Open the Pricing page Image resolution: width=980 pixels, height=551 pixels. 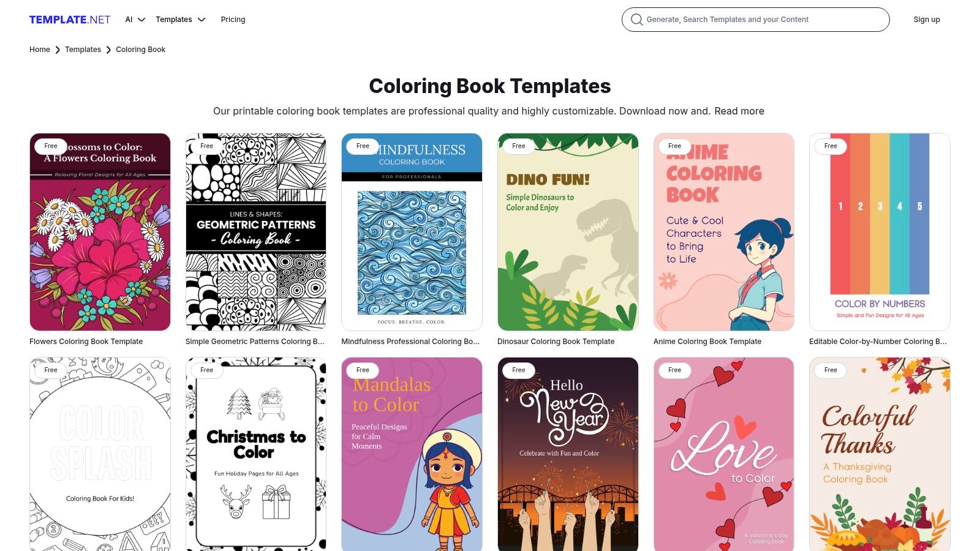[233, 20]
